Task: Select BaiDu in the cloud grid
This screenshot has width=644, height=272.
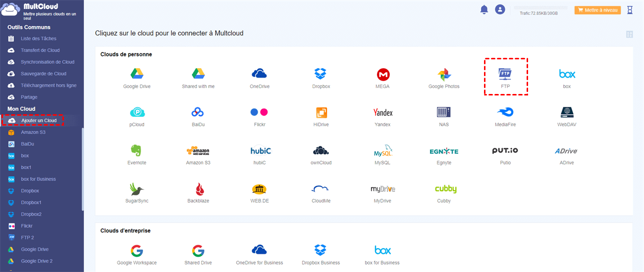Action: 198,117
